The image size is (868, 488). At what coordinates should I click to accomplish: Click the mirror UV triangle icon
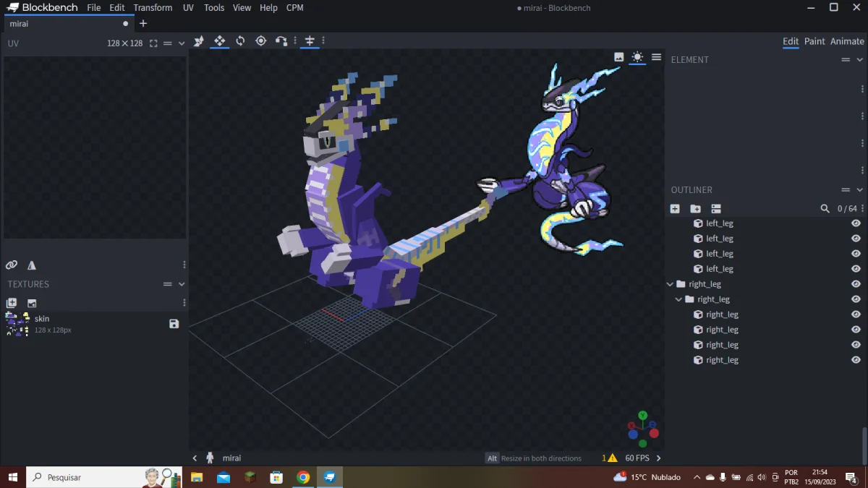(x=32, y=265)
